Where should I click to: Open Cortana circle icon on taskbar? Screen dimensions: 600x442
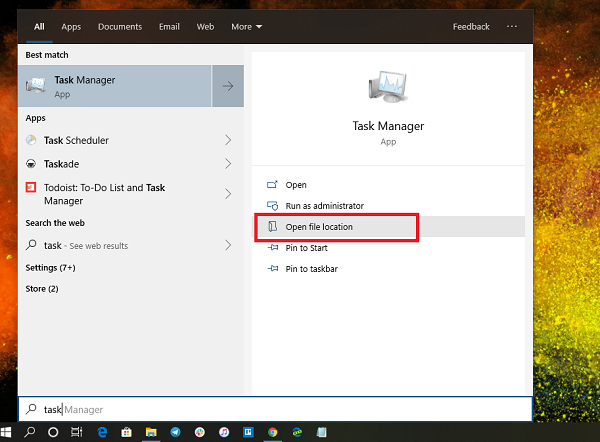[53, 432]
